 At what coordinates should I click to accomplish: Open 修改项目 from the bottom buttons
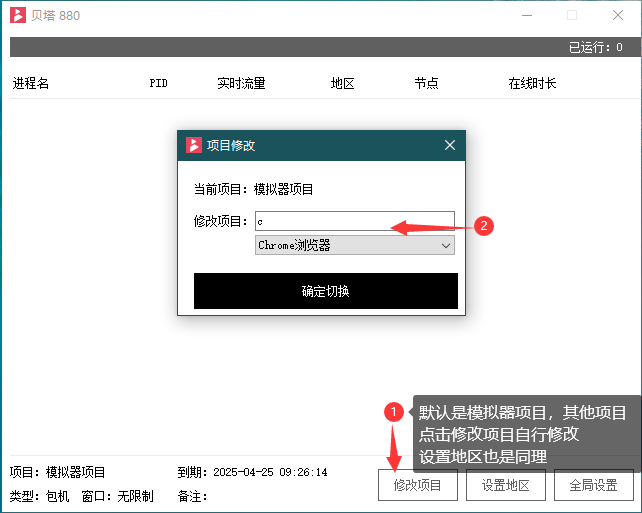(418, 485)
